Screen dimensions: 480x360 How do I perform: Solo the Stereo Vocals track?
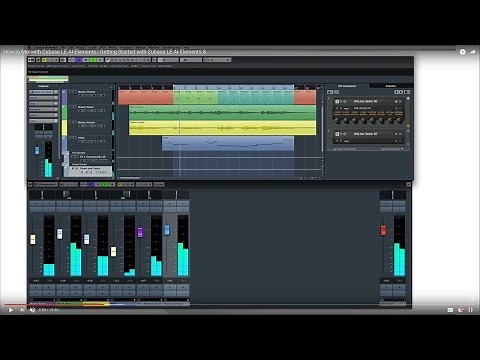tap(75, 122)
